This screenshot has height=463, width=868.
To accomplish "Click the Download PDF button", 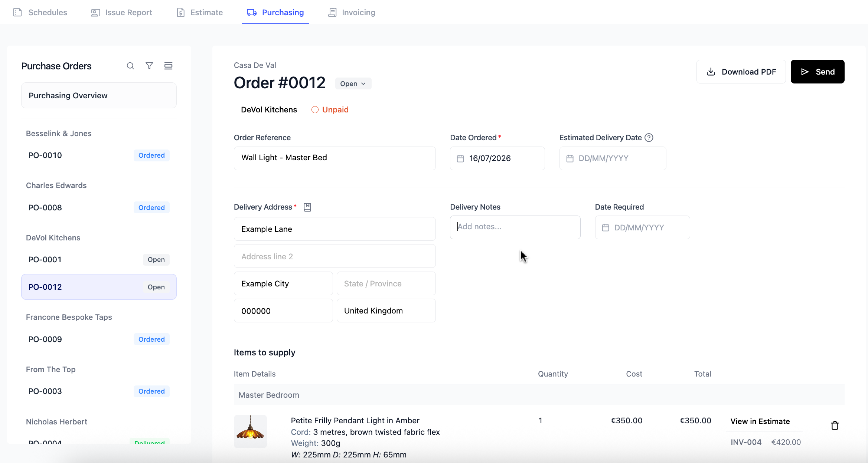I will [741, 72].
